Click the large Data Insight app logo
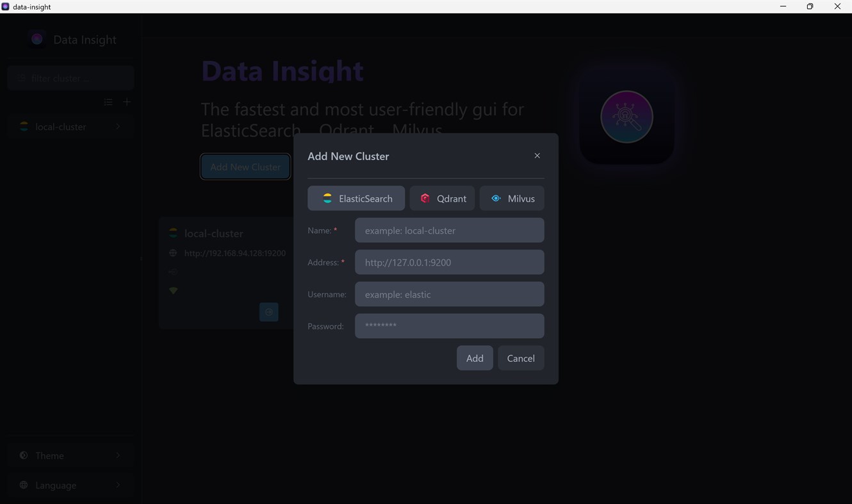 click(x=627, y=117)
